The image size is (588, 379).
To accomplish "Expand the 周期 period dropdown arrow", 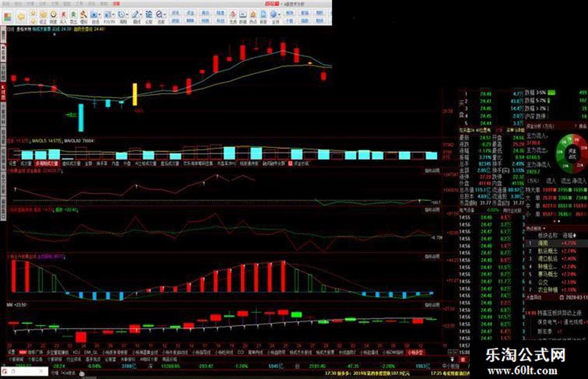I will pyautogui.click(x=127, y=15).
